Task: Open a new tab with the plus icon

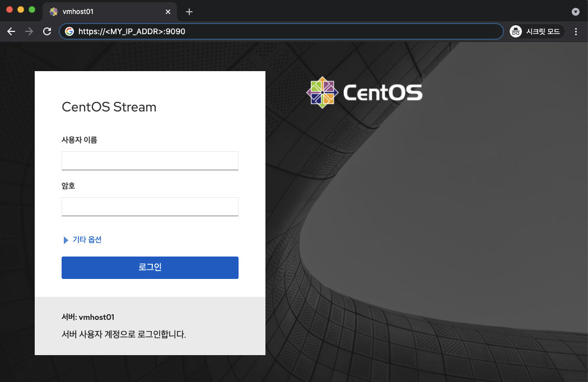Action: (x=189, y=11)
